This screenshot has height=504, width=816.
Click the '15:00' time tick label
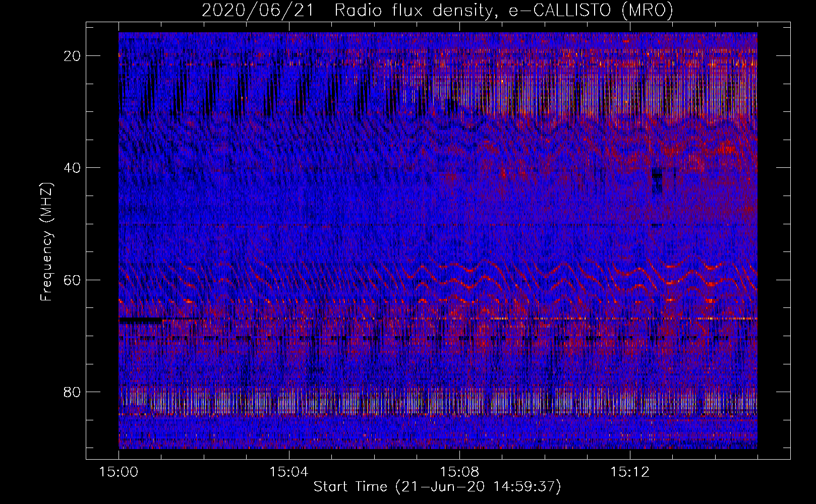coord(119,472)
